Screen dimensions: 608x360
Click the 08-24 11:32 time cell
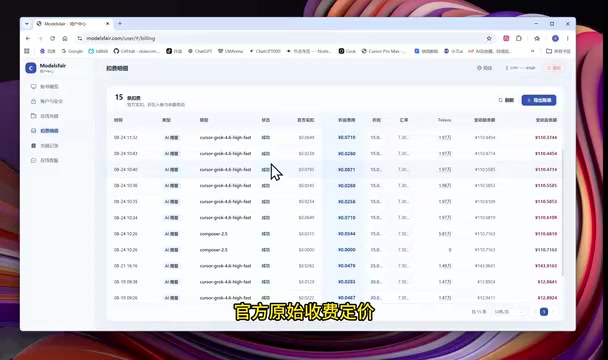click(126, 137)
